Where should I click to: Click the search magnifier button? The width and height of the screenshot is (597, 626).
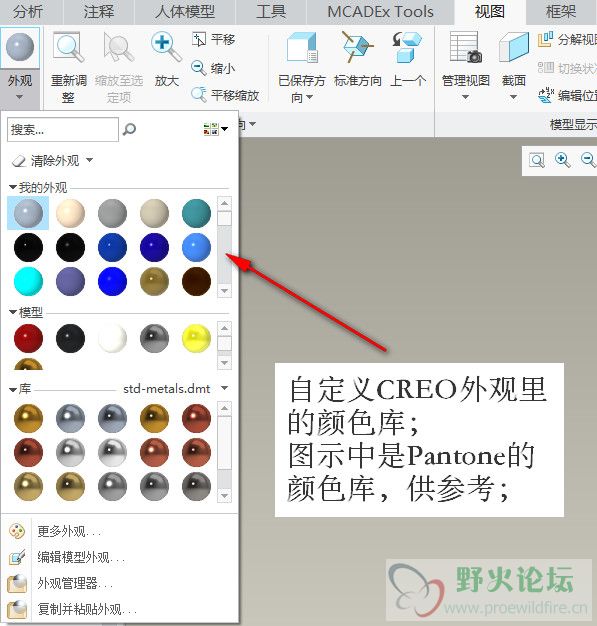(129, 129)
